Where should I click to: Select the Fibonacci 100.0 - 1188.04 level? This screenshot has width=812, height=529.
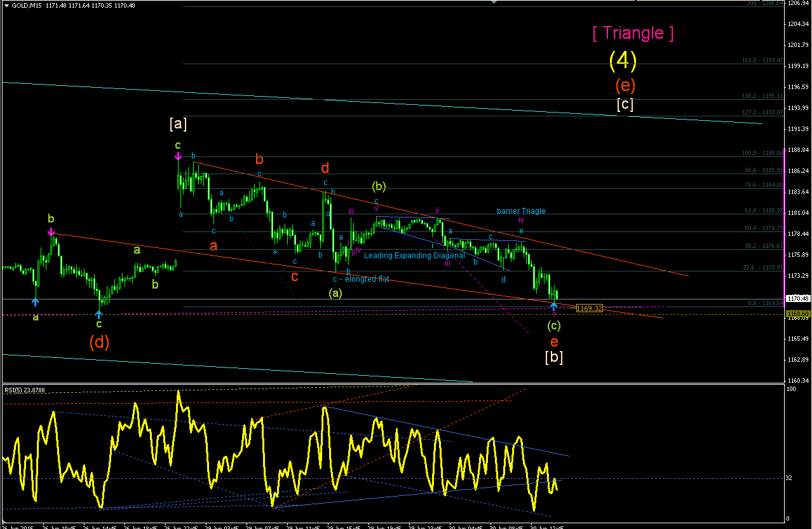click(x=762, y=153)
